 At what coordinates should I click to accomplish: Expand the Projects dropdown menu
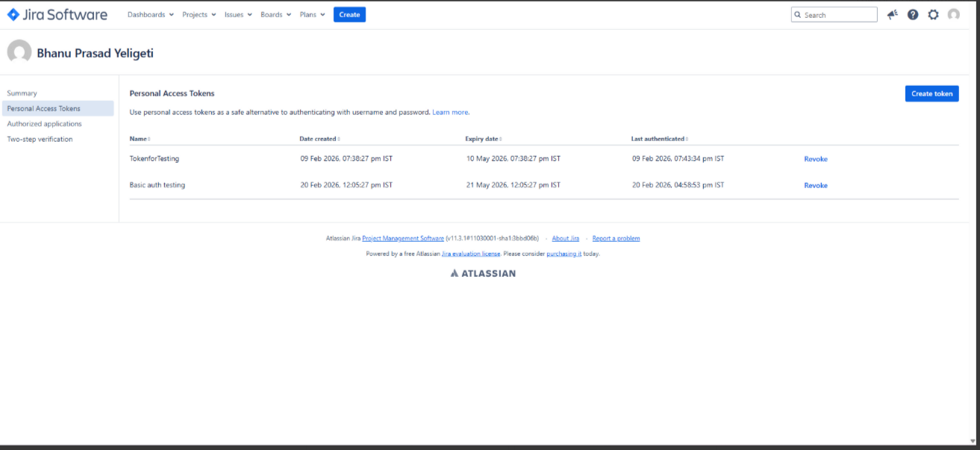coord(199,15)
